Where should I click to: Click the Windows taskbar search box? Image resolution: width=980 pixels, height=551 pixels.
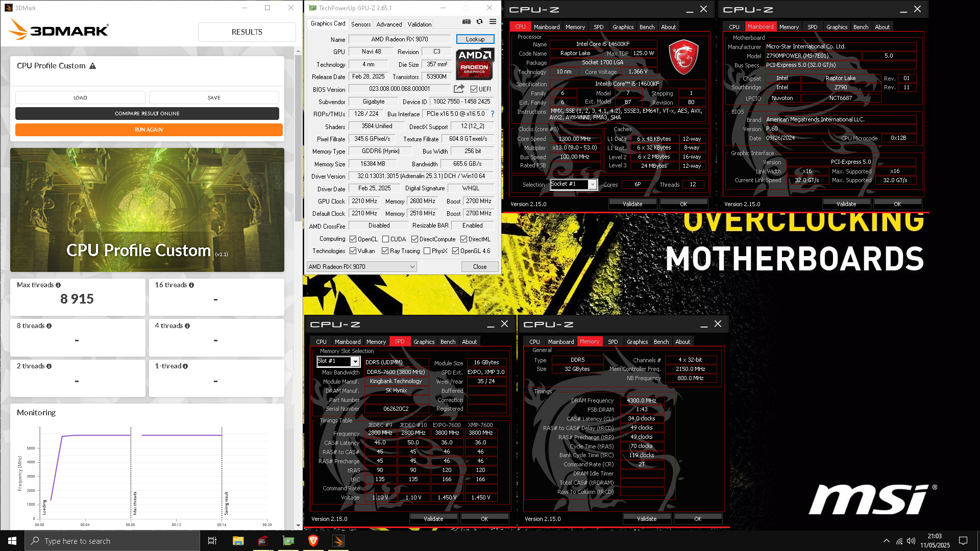(x=112, y=541)
